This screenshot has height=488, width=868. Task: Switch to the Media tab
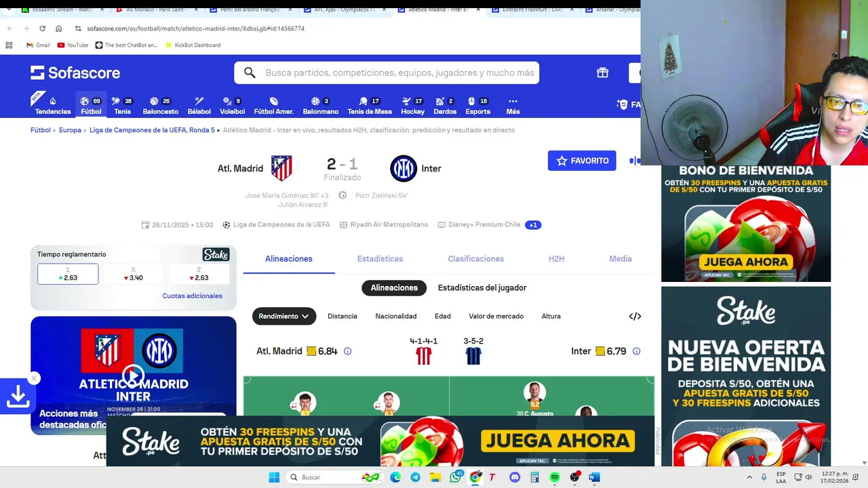pos(620,259)
